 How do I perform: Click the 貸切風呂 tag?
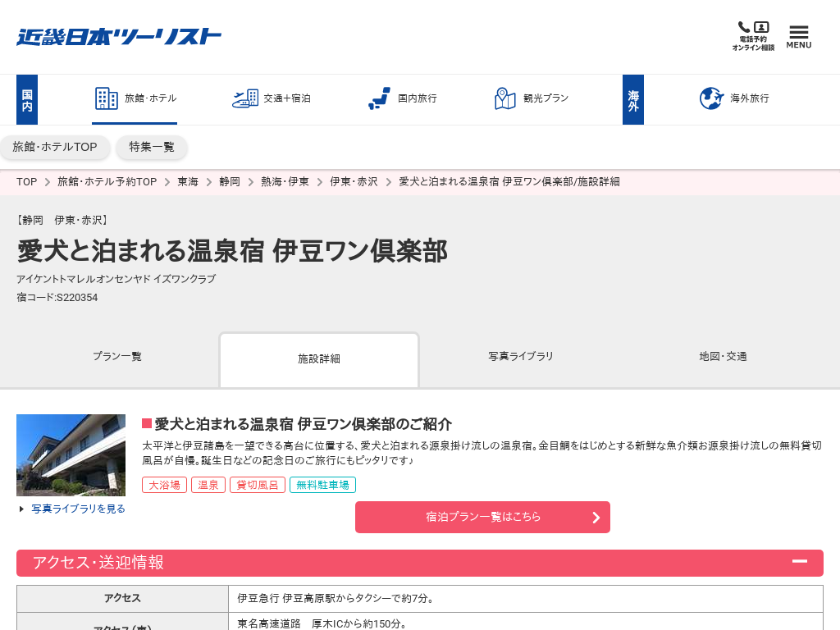tap(258, 485)
